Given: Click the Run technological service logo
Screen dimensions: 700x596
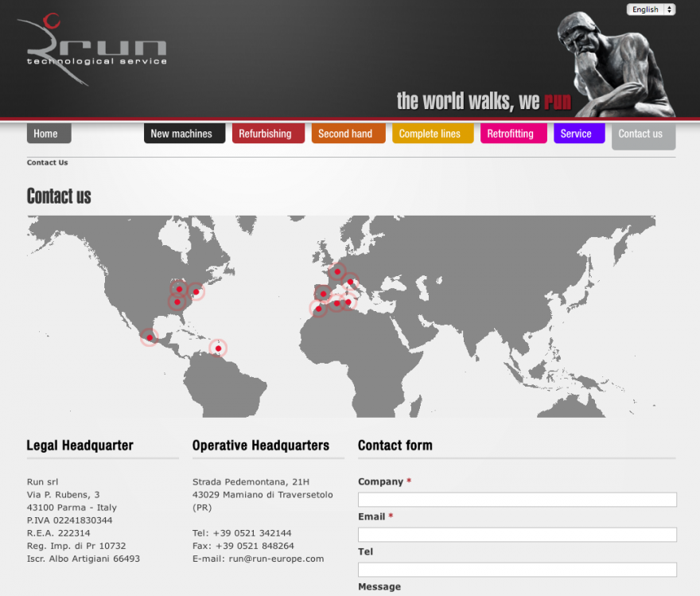Looking at the screenshot, I should pos(91,49).
